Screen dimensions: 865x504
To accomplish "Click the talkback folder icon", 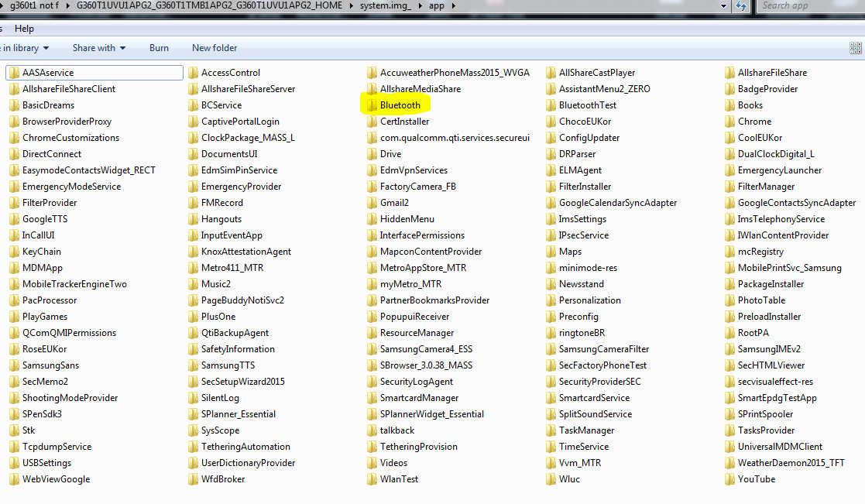I will pos(372,430).
